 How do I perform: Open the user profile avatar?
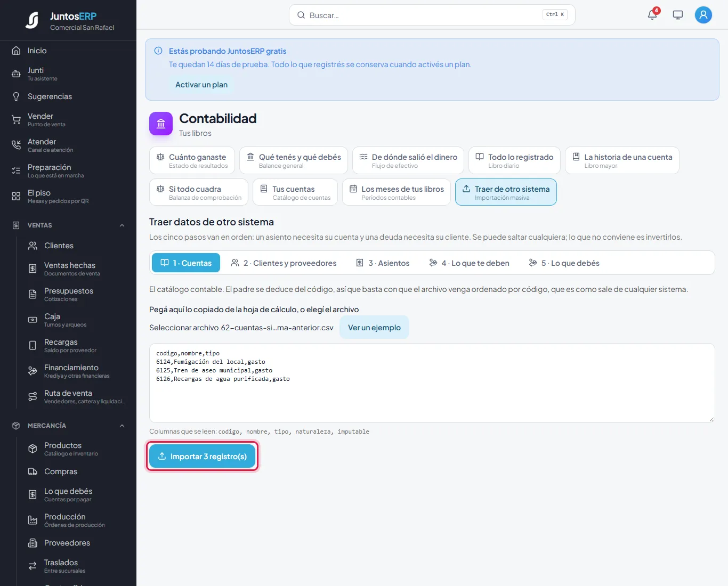(703, 15)
